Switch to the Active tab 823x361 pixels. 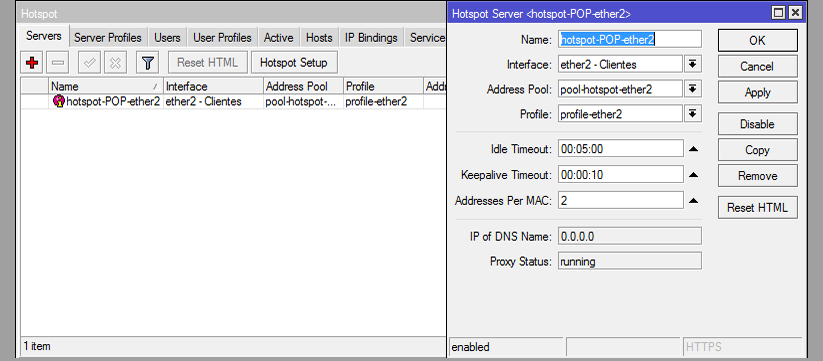coord(278,38)
